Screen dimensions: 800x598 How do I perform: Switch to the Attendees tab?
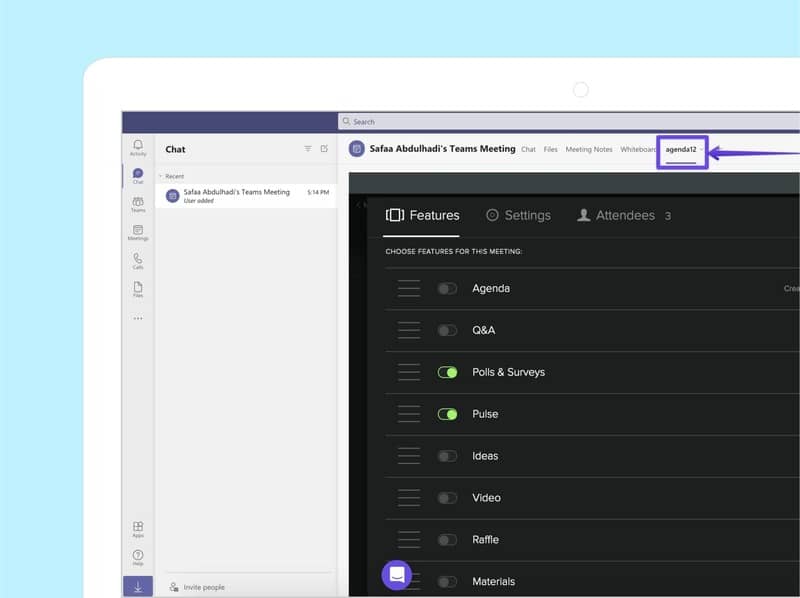point(624,215)
